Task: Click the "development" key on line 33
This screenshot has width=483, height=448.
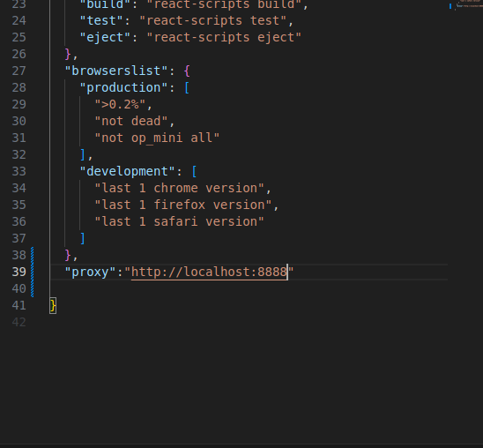Action: [x=128, y=171]
